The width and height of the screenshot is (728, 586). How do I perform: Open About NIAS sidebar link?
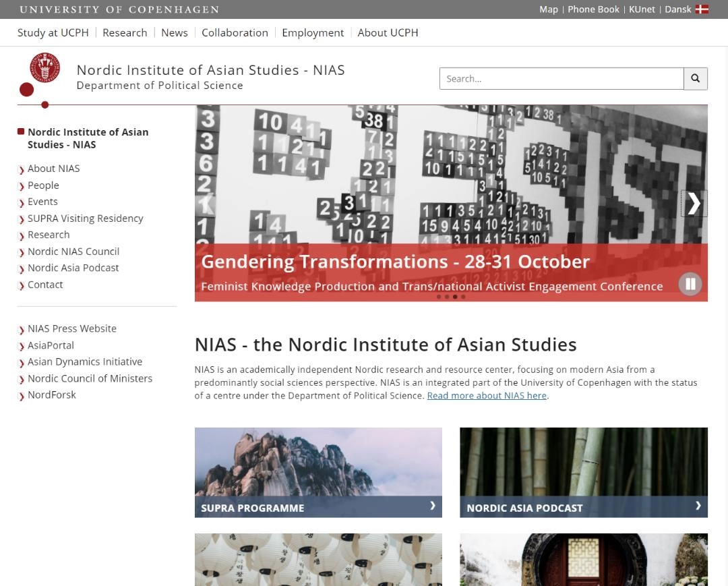(x=53, y=169)
